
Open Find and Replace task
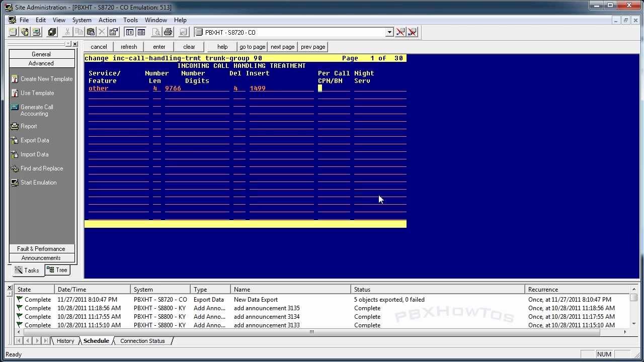coord(37,168)
